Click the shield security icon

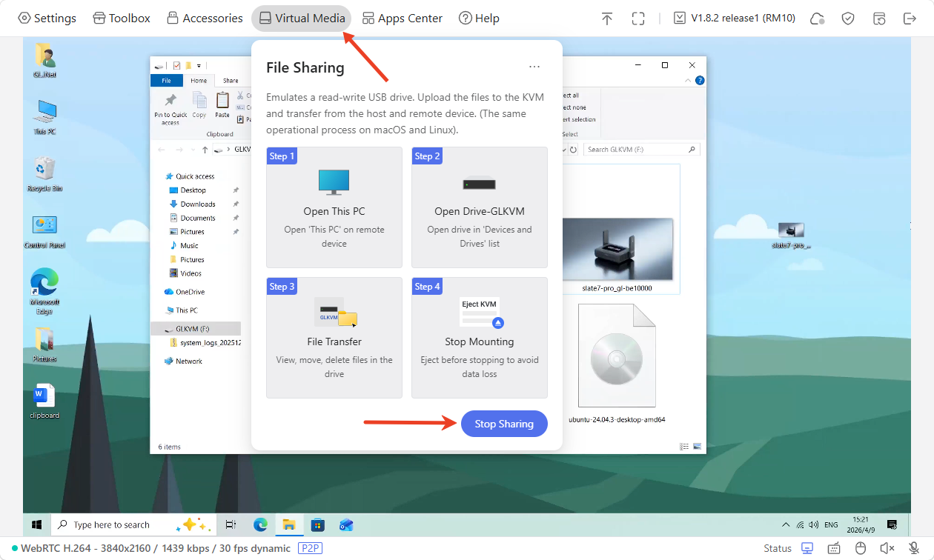(x=848, y=19)
